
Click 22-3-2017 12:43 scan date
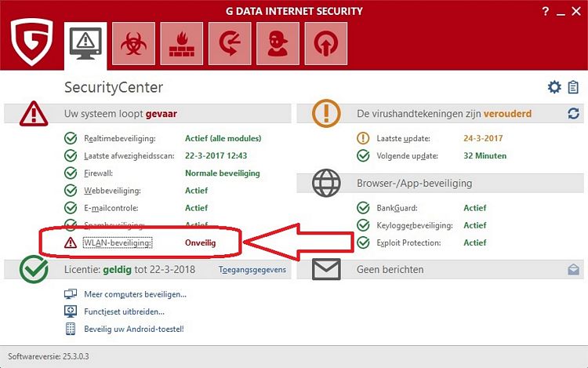(x=216, y=155)
